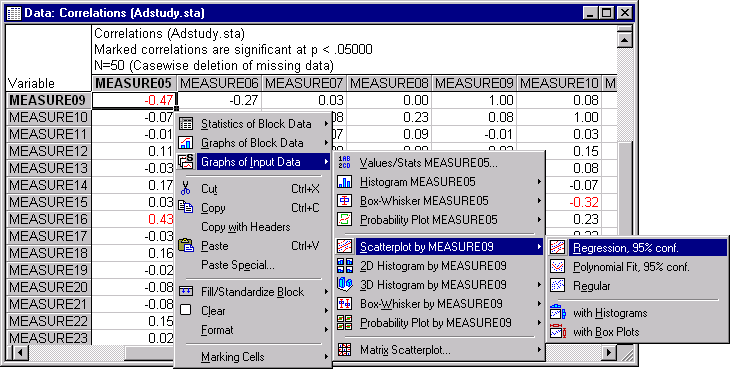Click the Variable header label

[32, 84]
